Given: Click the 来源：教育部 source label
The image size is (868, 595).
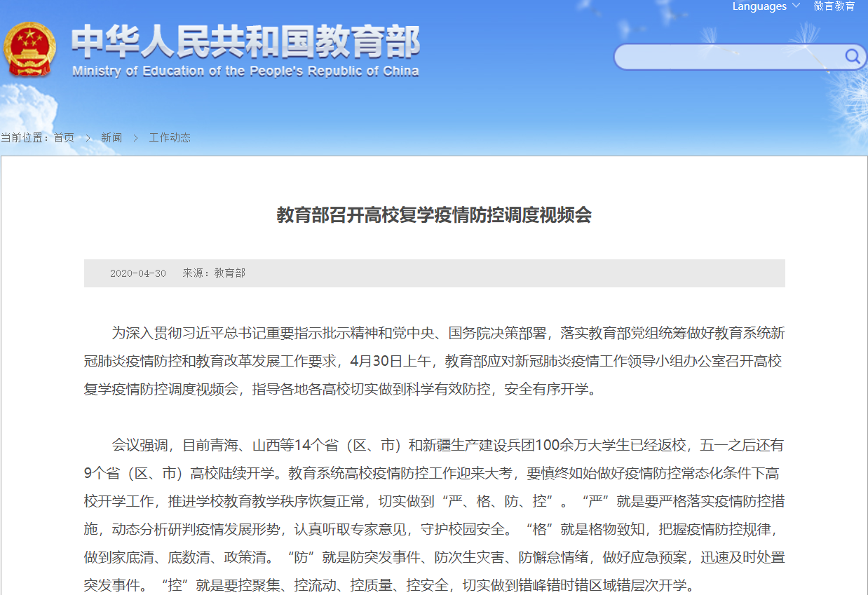Looking at the screenshot, I should pyautogui.click(x=215, y=273).
